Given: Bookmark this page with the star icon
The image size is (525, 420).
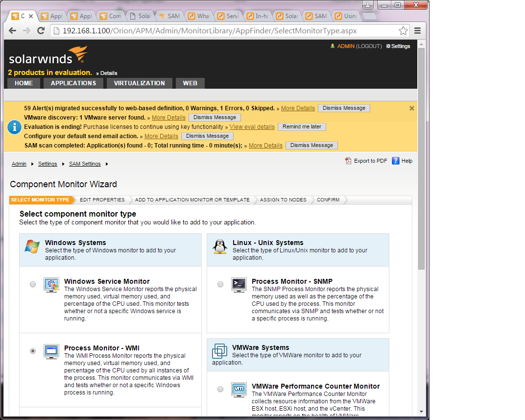Looking at the screenshot, I should pos(403,31).
